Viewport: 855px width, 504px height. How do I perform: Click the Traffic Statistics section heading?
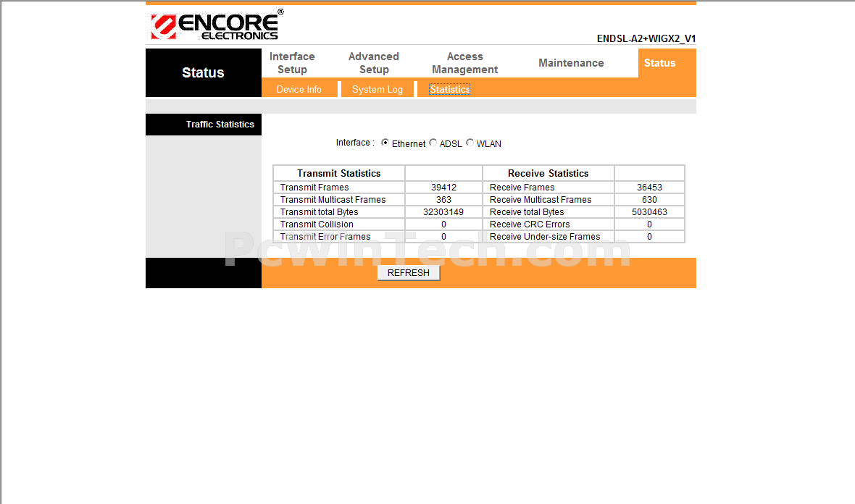(x=220, y=125)
